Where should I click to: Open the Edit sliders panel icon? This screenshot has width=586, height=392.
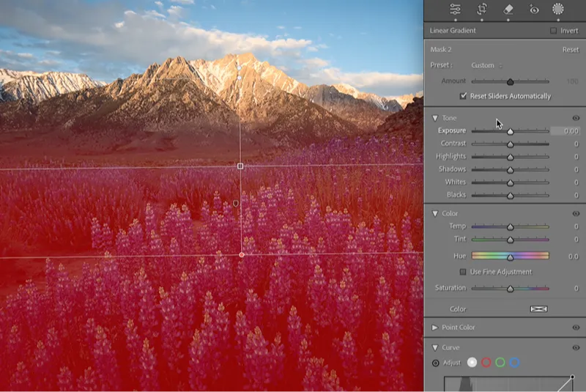pyautogui.click(x=455, y=9)
